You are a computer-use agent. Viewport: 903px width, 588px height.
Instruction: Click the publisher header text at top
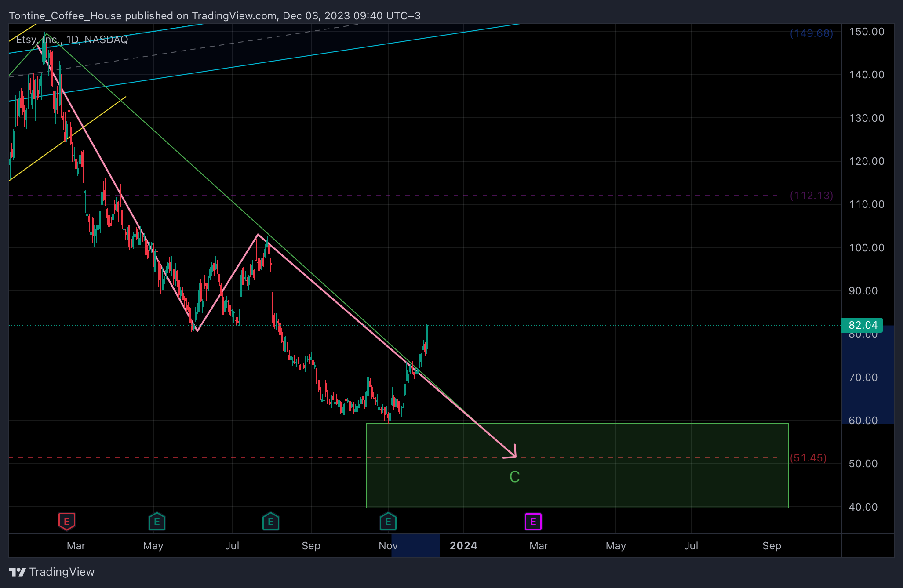click(x=215, y=16)
